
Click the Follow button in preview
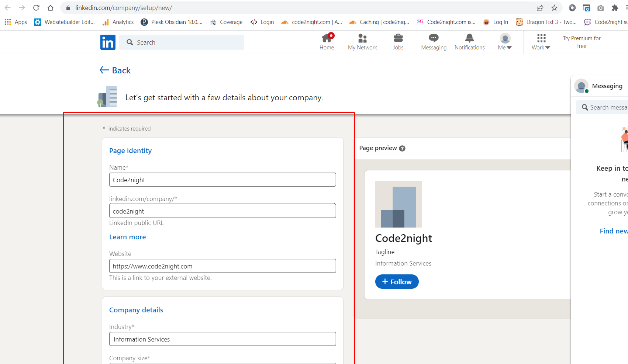coord(397,282)
